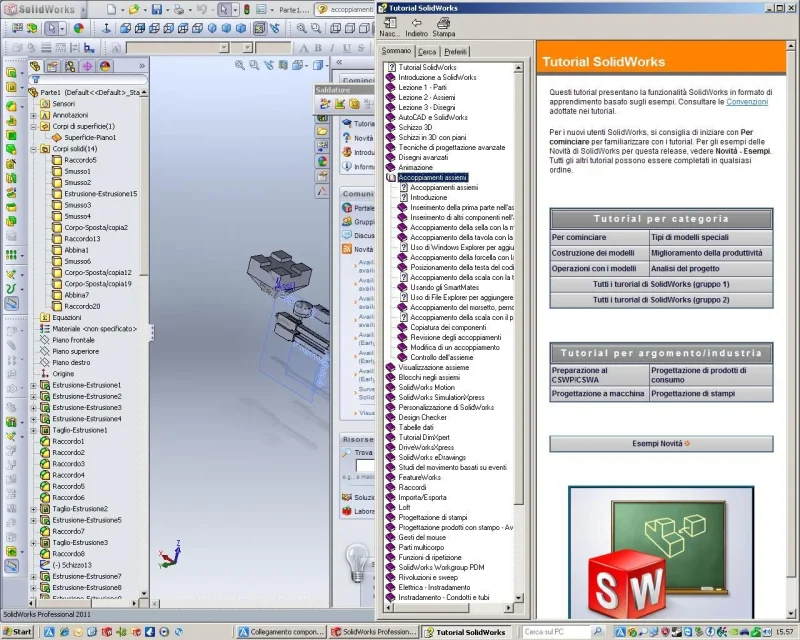Switch to the PropertyManager tab
This screenshot has height=640, width=800.
[x=52, y=66]
